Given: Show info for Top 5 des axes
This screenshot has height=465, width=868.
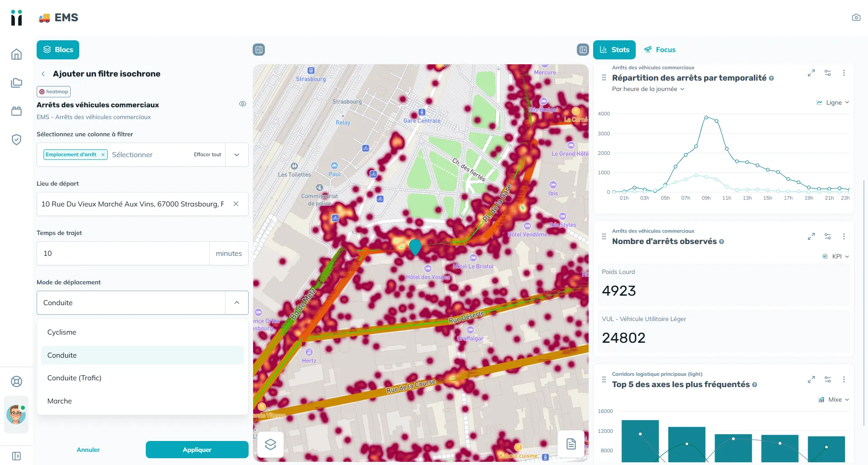Looking at the screenshot, I should pos(755,385).
